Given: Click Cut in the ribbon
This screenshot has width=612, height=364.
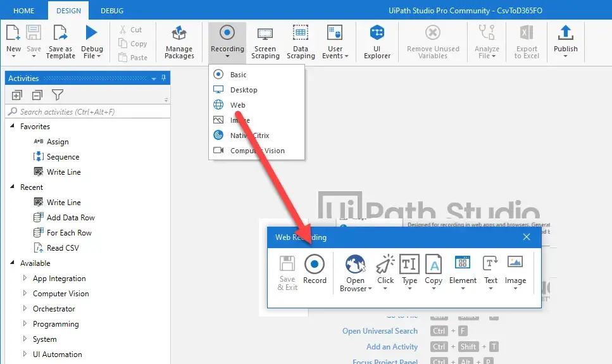Looking at the screenshot, I should tap(131, 30).
